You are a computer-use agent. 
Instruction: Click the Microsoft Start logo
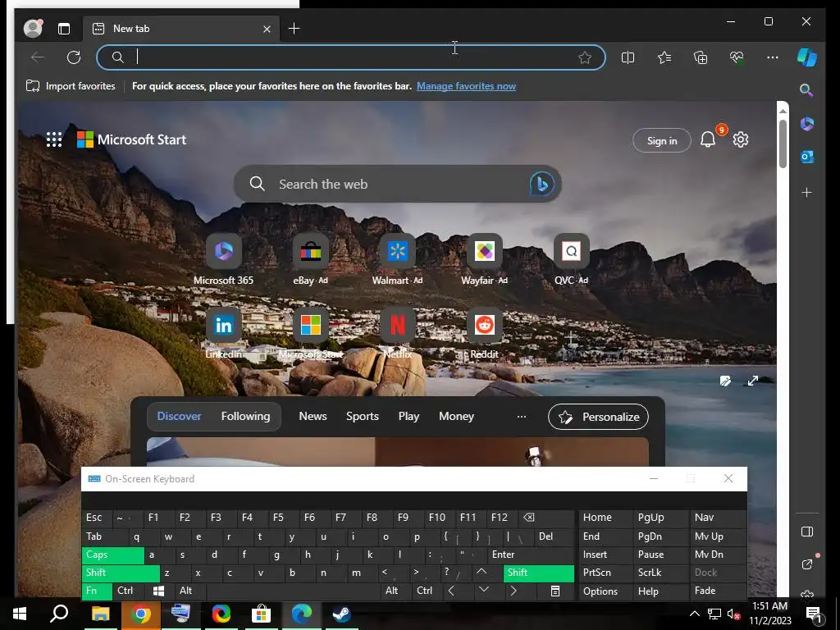(x=132, y=139)
